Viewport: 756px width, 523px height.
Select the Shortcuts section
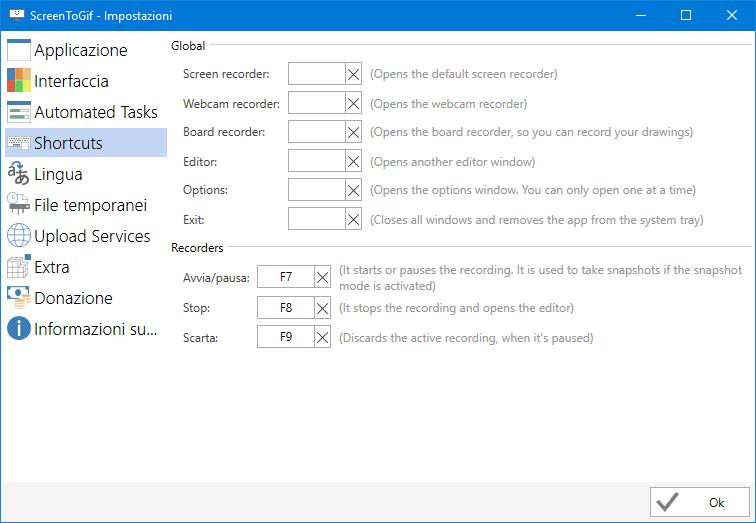pos(86,143)
